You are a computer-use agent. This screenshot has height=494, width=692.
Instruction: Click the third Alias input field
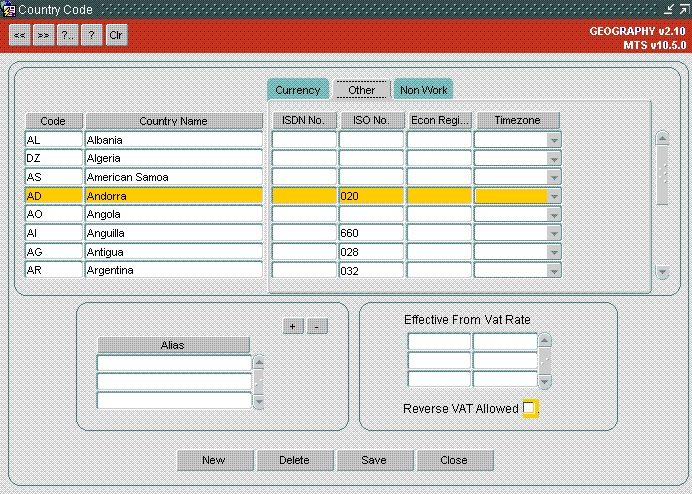click(174, 400)
